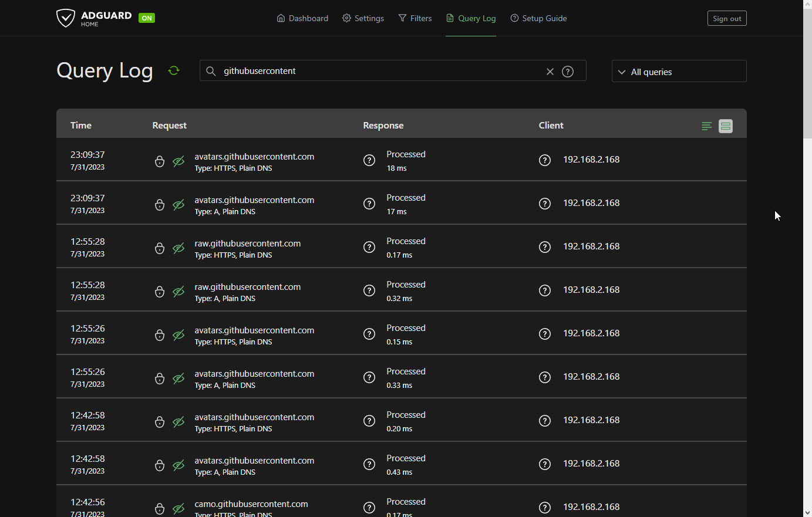Click the green ON status badge
Viewport: 812px width, 517px height.
pyautogui.click(x=147, y=18)
